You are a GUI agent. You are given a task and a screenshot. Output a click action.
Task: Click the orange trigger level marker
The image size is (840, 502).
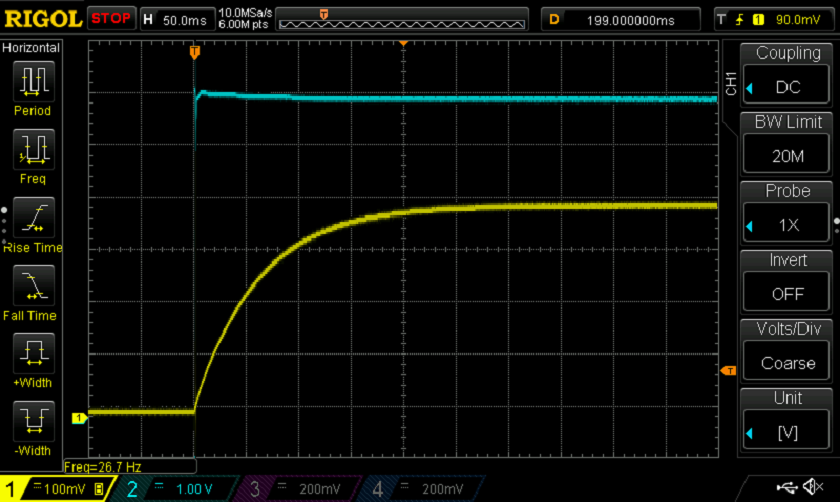click(729, 370)
